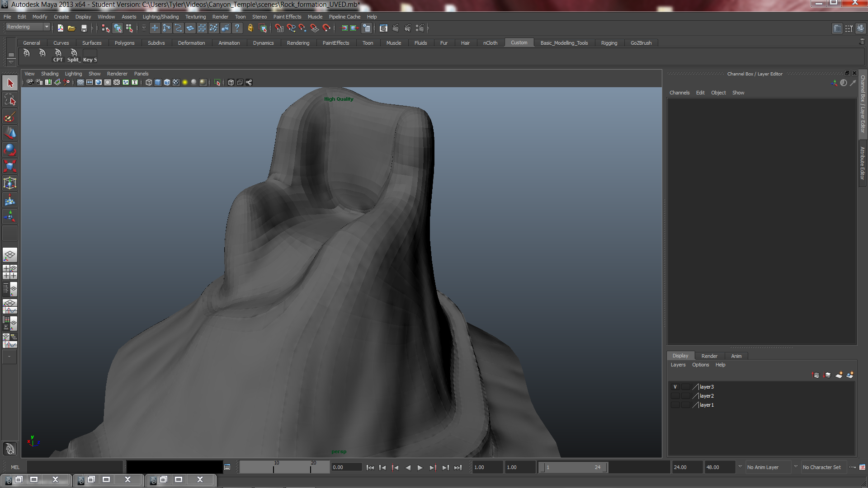Toggle use all lights yellow sphere
Screen dimensions: 868x488
pyautogui.click(x=185, y=82)
